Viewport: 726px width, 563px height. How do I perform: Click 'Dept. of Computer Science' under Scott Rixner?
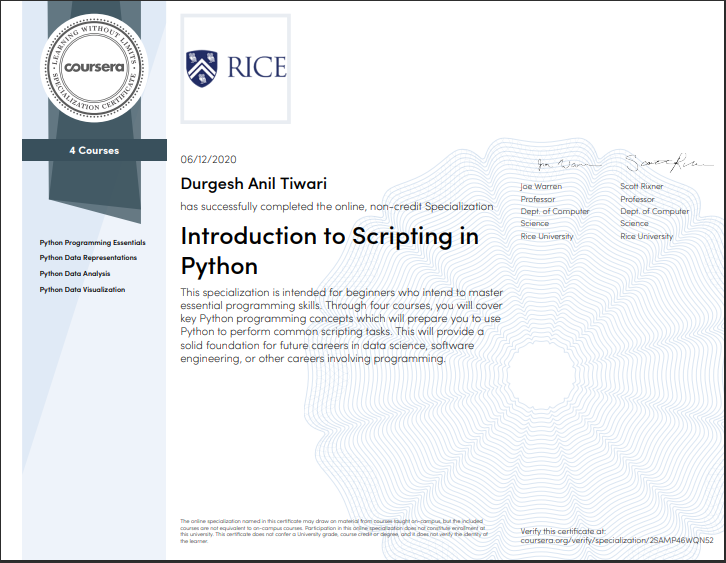click(x=655, y=217)
